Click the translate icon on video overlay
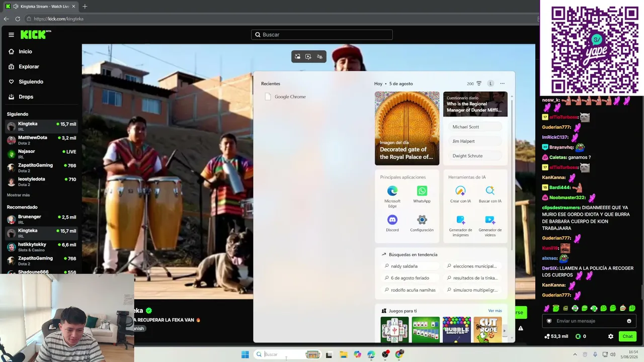This screenshot has width=644, height=362. [319, 57]
